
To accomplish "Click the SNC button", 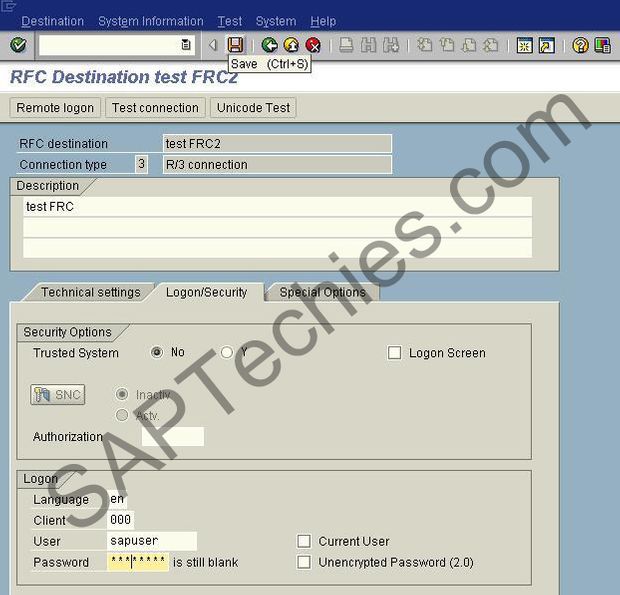I will [x=58, y=395].
